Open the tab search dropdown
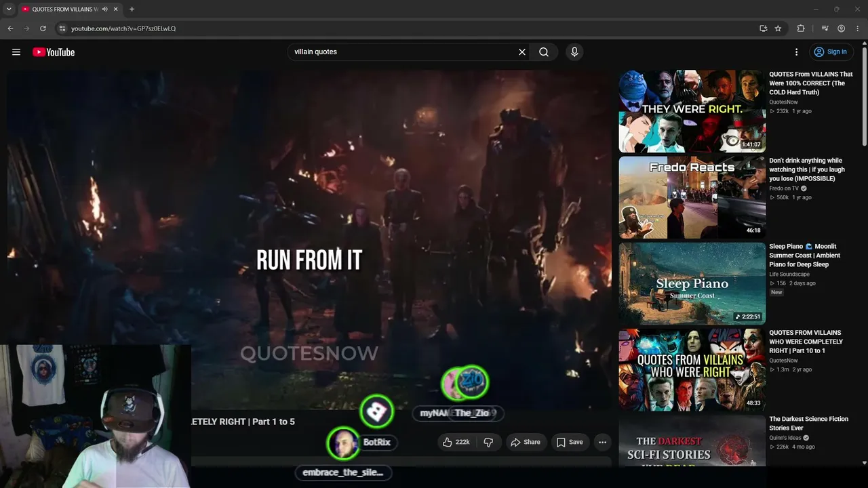 click(9, 9)
